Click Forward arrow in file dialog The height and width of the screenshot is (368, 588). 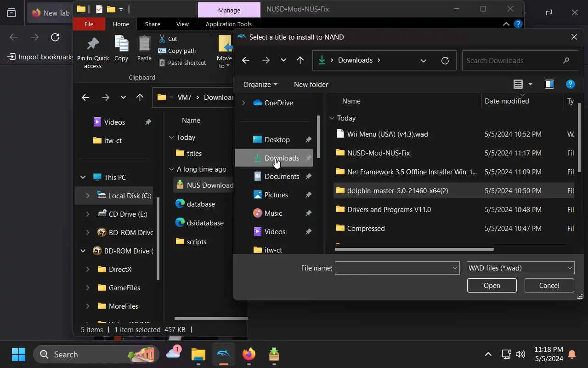click(x=266, y=60)
